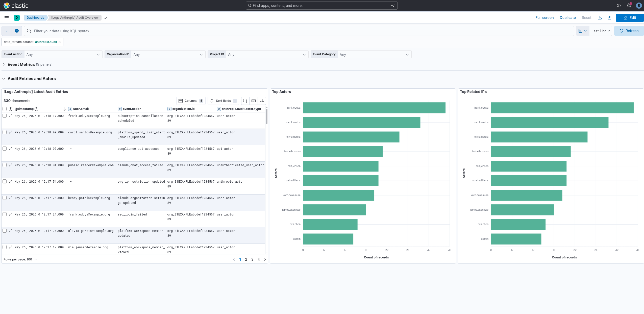644x314 pixels.
Task: Click the saved checkmark next to dashboard title
Action: coord(106,18)
